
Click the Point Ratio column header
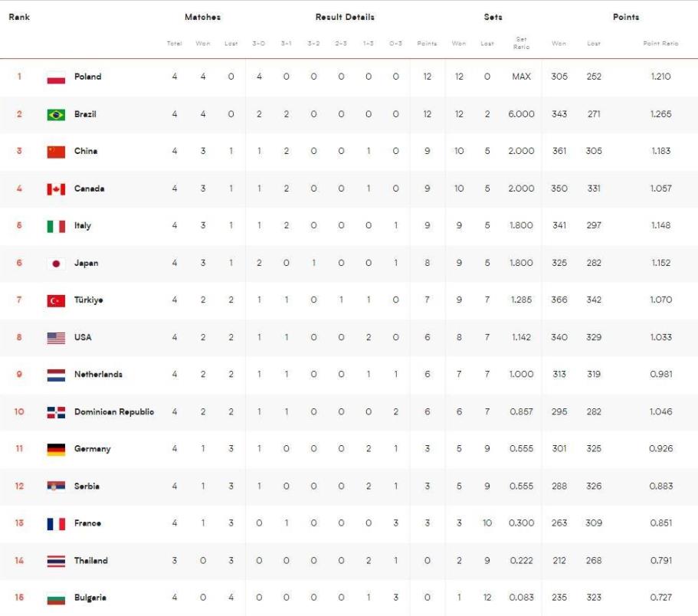coord(660,44)
